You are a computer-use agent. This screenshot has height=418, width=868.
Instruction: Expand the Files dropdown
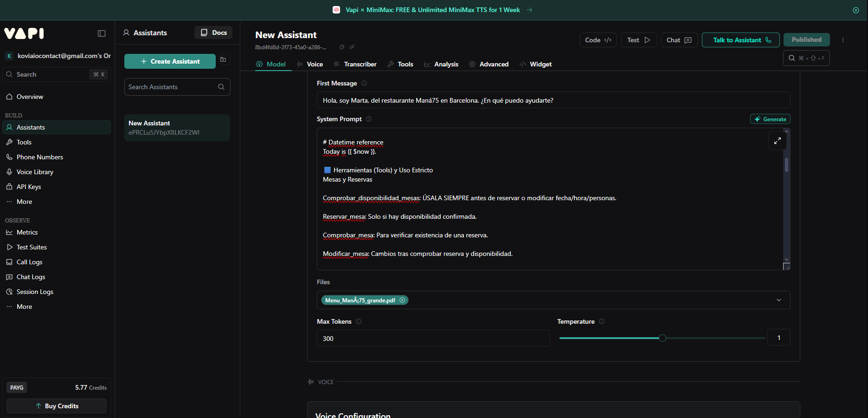(778, 300)
